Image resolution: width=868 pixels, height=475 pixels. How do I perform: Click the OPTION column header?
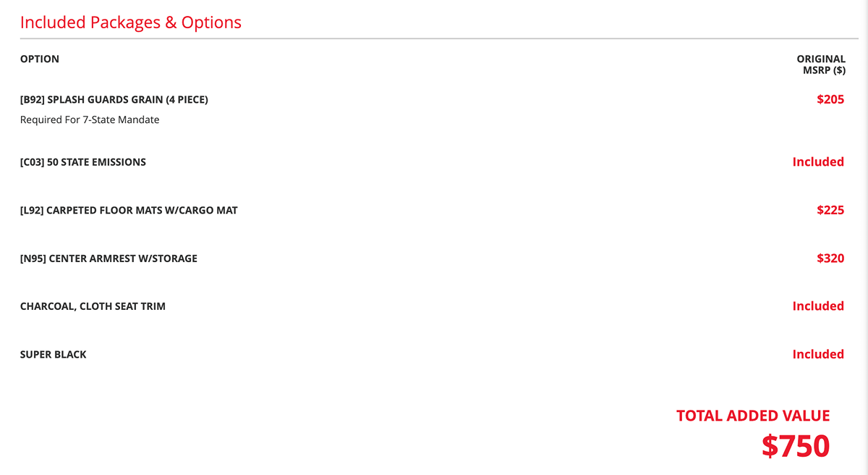tap(40, 59)
